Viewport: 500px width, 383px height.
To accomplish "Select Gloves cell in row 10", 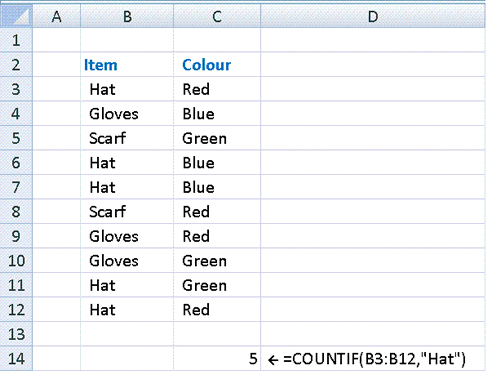I will [127, 260].
